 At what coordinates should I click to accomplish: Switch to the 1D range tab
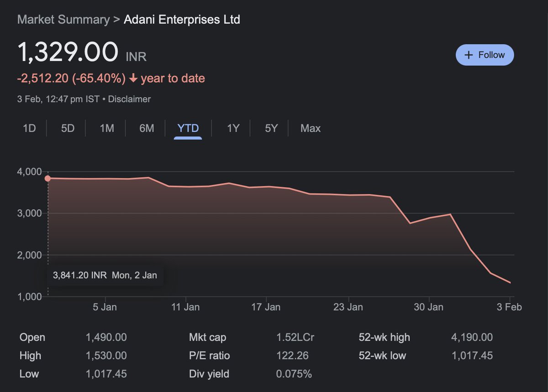(29, 128)
